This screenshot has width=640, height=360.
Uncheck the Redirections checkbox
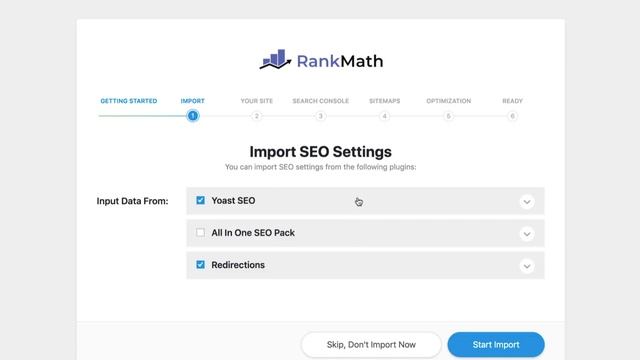[x=200, y=264]
